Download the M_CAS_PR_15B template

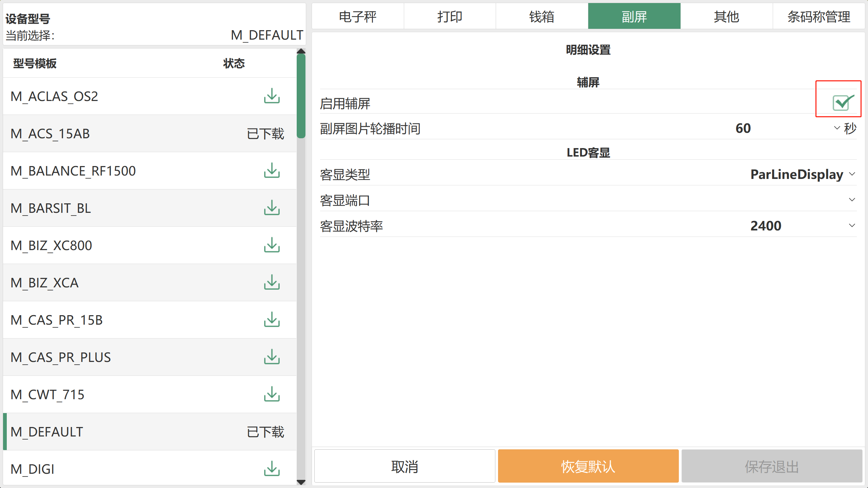pyautogui.click(x=272, y=320)
